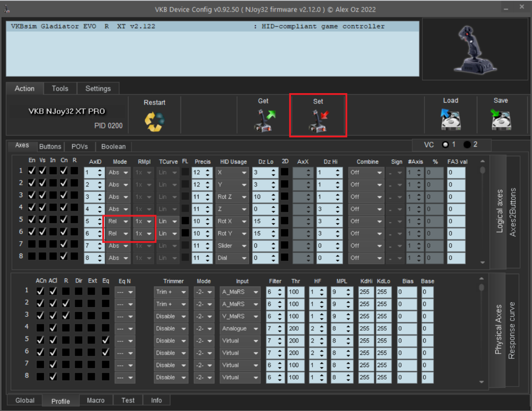Toggle Vs checkbox for logical axis 3
The image size is (532, 411).
tap(42, 195)
